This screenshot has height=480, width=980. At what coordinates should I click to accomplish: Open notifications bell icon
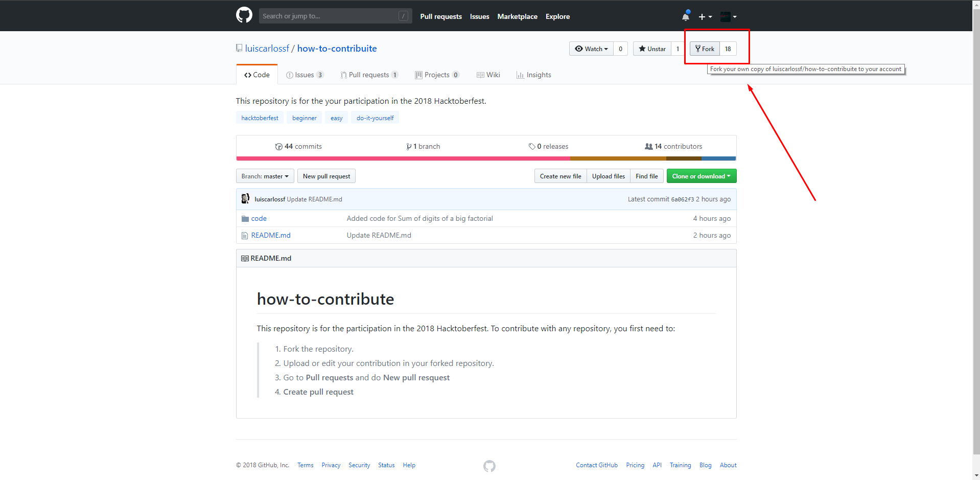coord(686,16)
